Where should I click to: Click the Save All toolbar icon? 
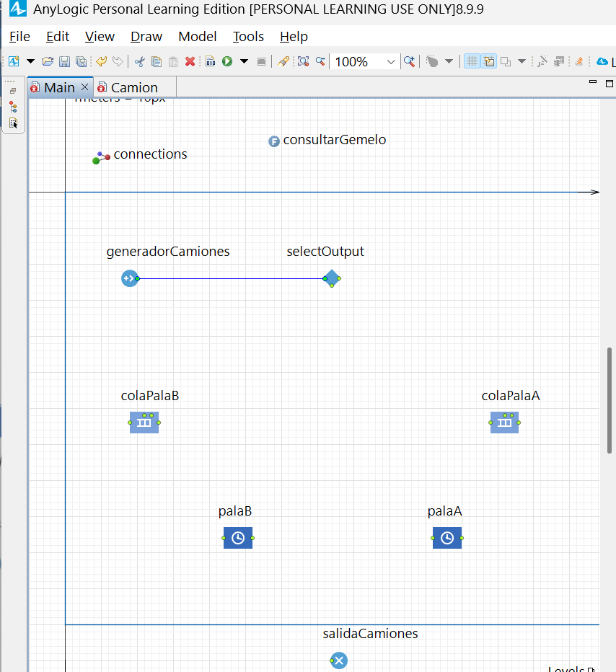(x=81, y=62)
